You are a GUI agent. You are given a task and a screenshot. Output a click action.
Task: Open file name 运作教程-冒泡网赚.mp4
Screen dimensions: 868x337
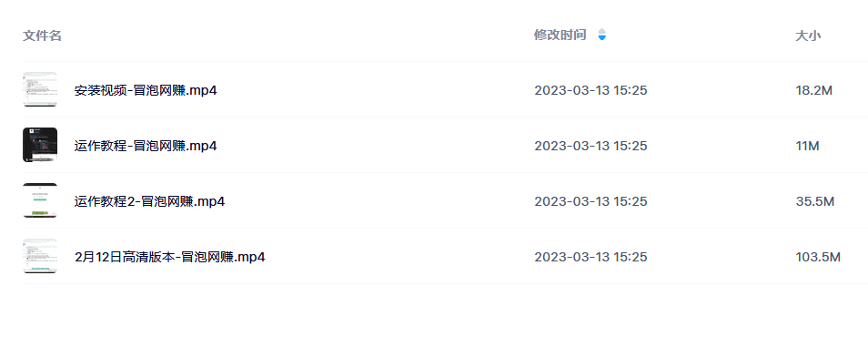click(x=146, y=146)
